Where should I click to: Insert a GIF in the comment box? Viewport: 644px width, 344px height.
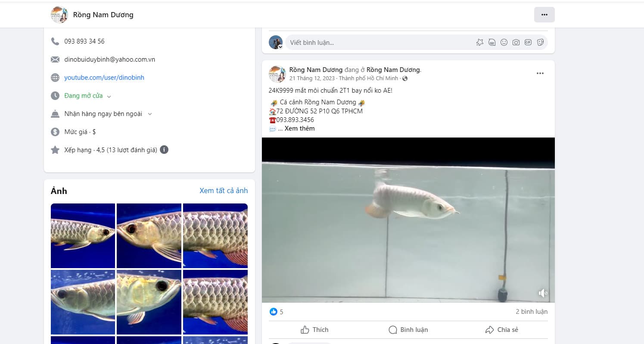(528, 42)
